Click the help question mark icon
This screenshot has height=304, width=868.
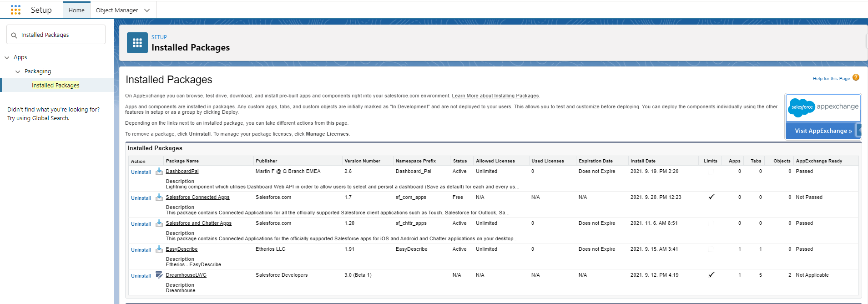point(856,77)
